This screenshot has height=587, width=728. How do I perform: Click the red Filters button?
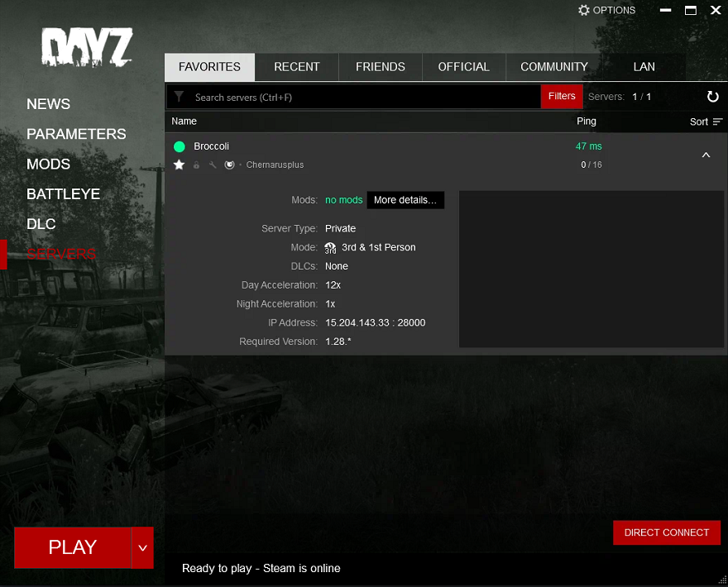[x=562, y=96]
